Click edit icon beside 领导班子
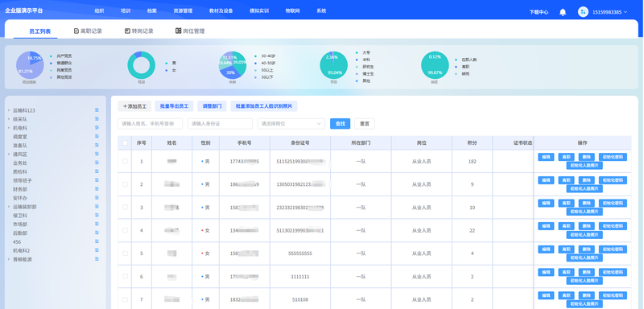Screen dimensions: 644x309 [x=97, y=180]
